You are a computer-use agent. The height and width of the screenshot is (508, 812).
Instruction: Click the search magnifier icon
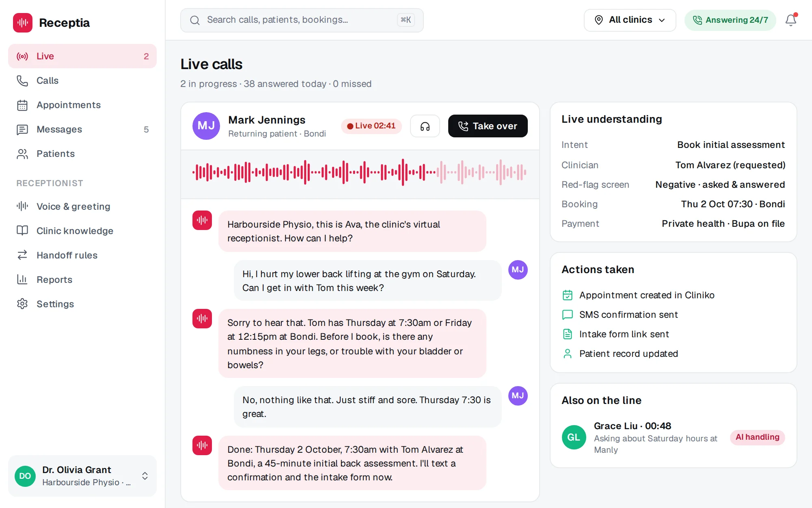pos(195,20)
